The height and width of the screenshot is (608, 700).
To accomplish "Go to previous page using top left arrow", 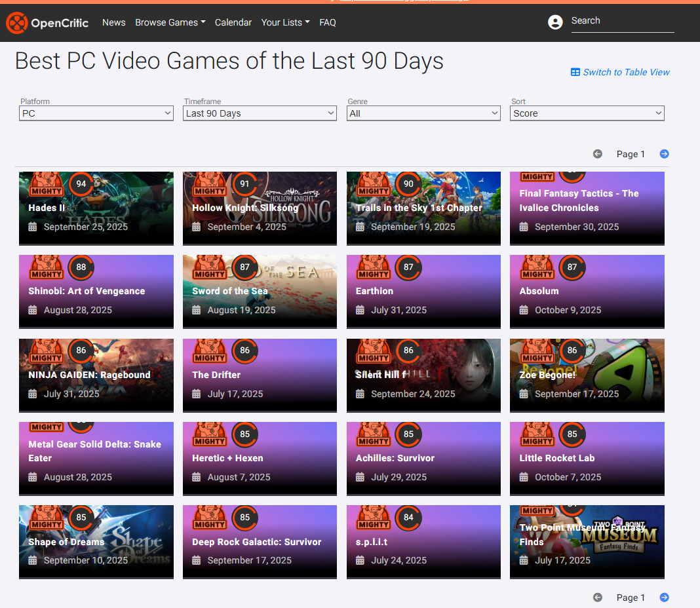I will [x=597, y=154].
